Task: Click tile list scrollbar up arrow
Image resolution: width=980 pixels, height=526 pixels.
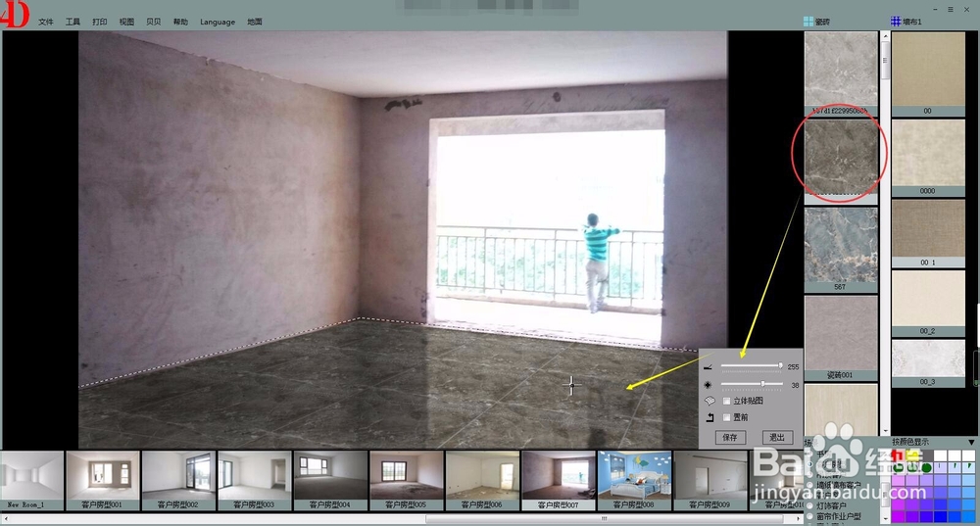Action: tap(885, 36)
